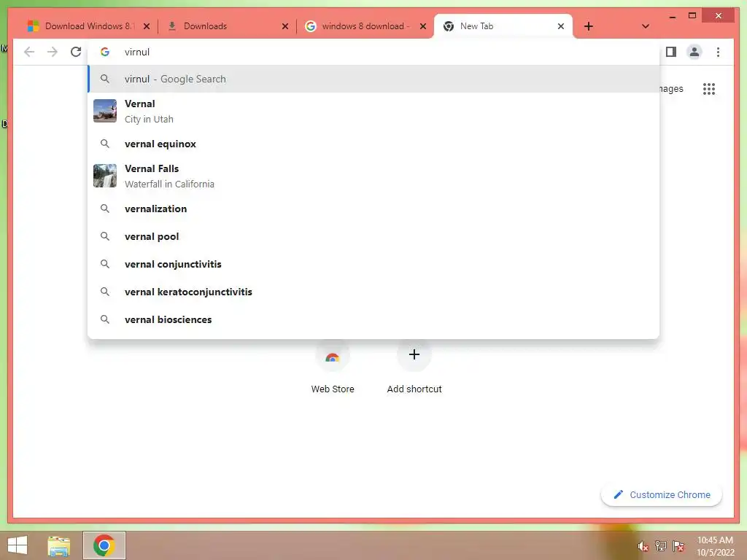Close the Download Windows 8.1 tab
Screen dimensions: 747x560
point(147,26)
